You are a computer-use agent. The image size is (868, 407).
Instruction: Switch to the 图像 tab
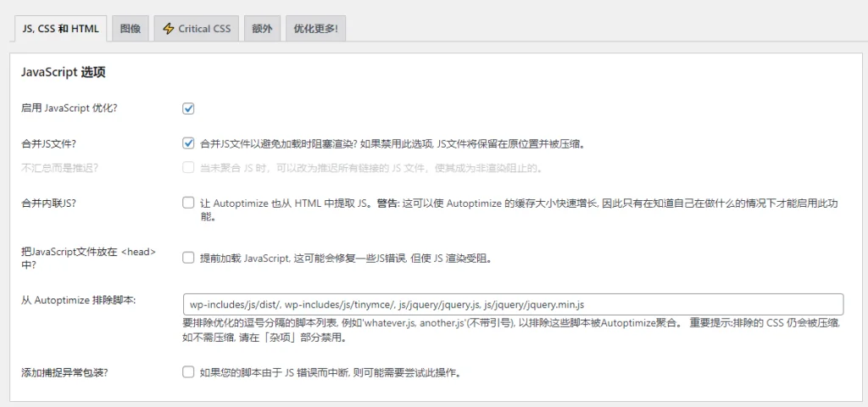[x=130, y=29]
